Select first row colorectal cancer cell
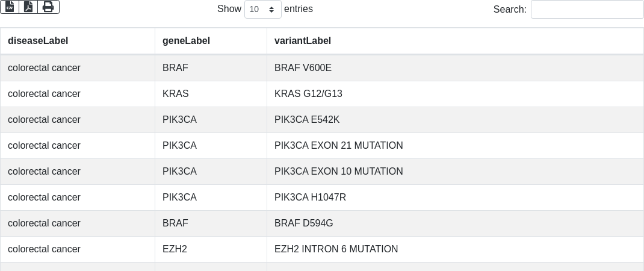Viewport: 644px width, 271px height. (x=78, y=68)
